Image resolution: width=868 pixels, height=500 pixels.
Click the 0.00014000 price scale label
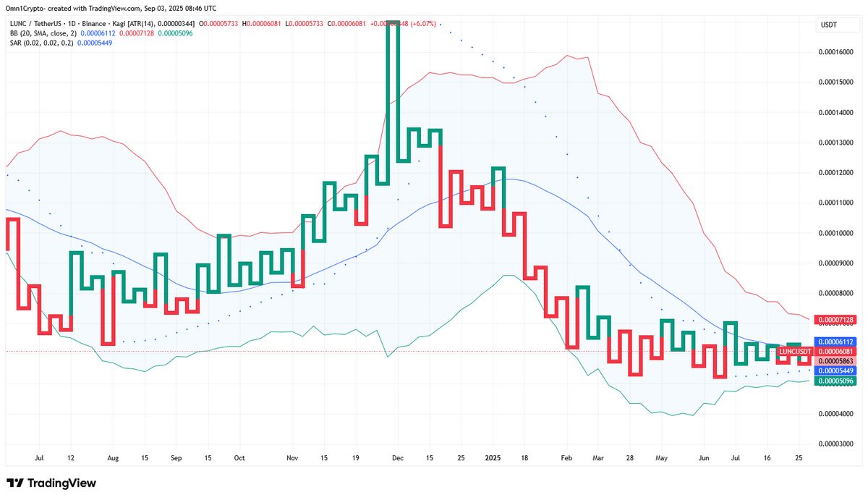(837, 112)
